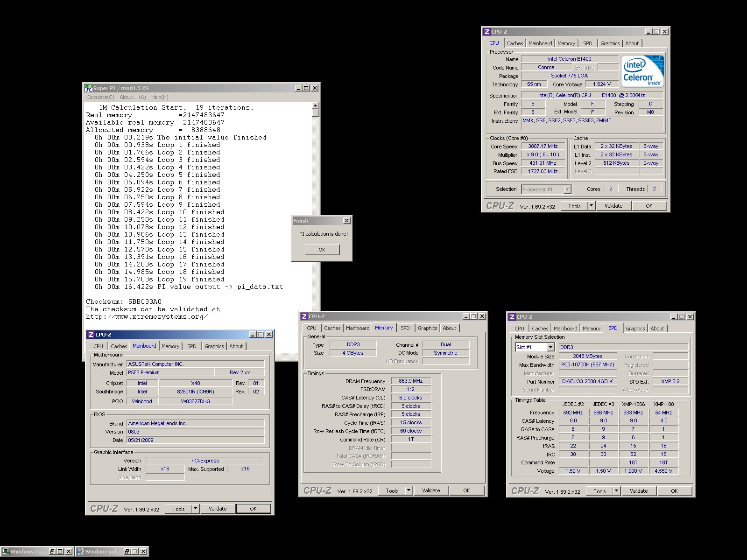The width and height of the screenshot is (747, 560).
Task: Click the CAS# Latency 6.0 clocks value
Action: pos(411,398)
